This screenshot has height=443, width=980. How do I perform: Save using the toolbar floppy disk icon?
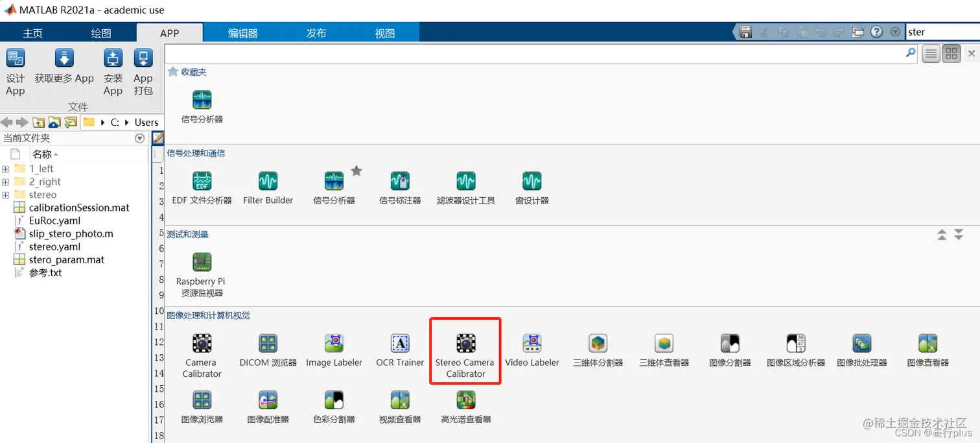pos(746,32)
